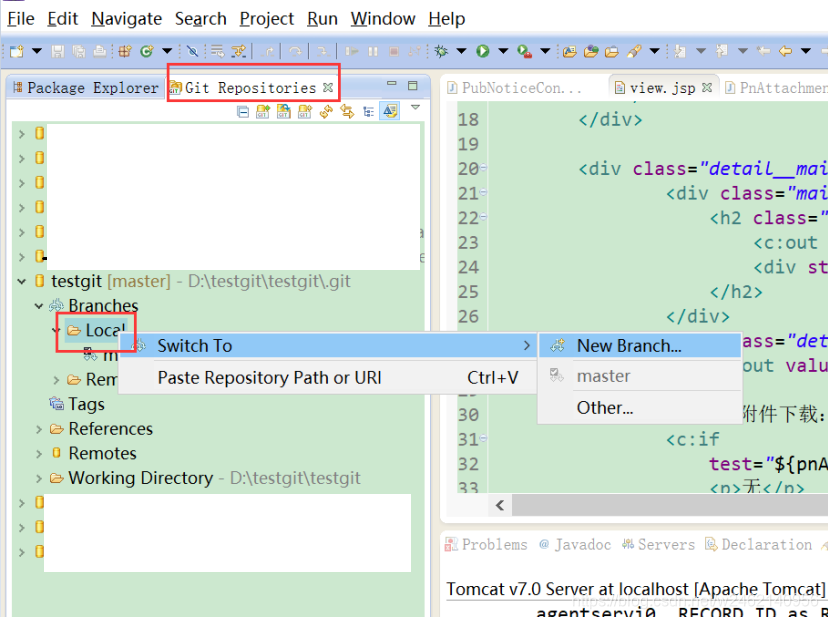
Task: Toggle Skip All Breakpoints in toolbar
Action: point(192,51)
